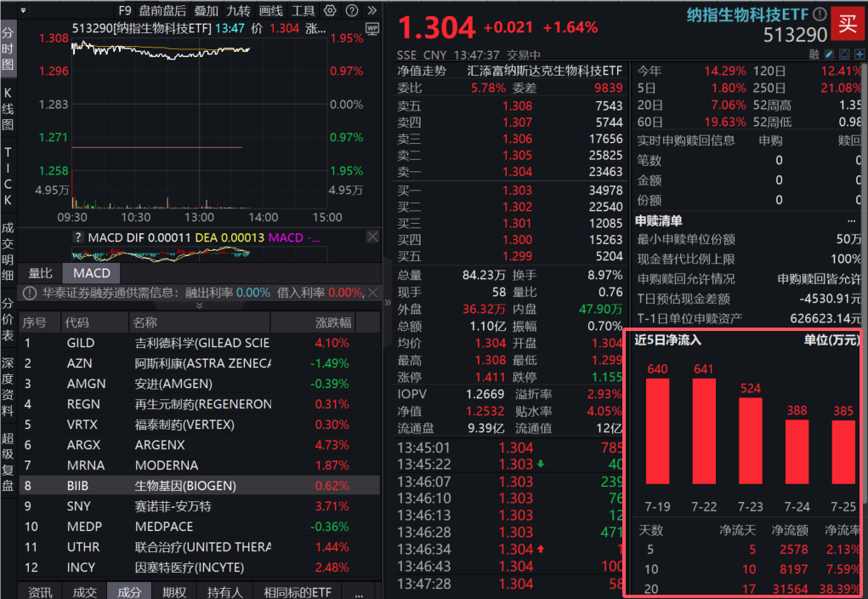Collapse panel using double-chevron below info bar
The image size is (868, 599).
click(199, 305)
